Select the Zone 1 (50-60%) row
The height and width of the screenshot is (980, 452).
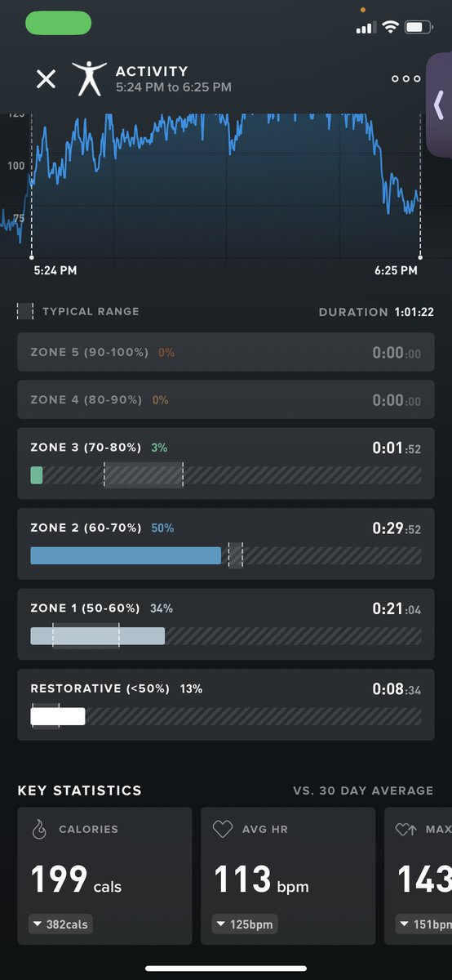(226, 625)
